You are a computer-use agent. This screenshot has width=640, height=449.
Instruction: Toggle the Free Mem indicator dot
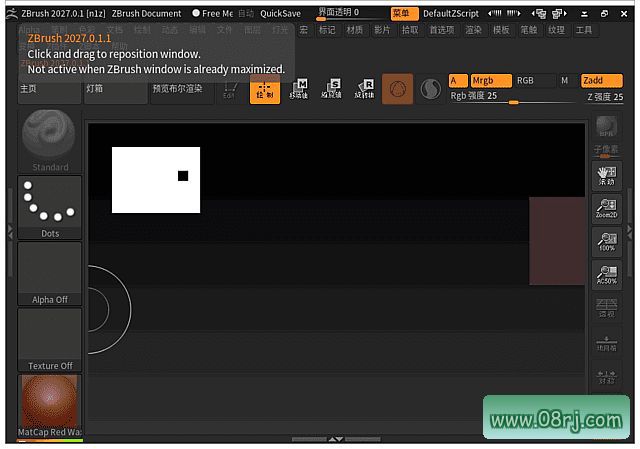[196, 13]
